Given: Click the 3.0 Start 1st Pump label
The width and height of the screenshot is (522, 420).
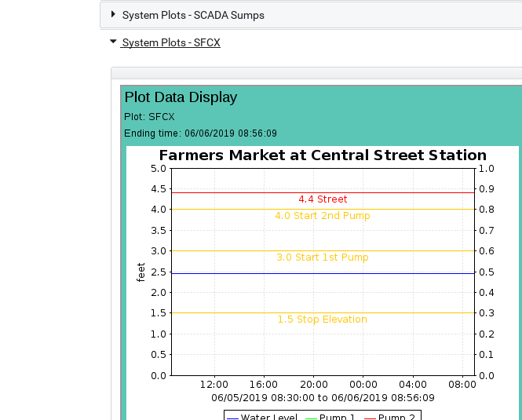Looking at the screenshot, I should click(323, 257).
